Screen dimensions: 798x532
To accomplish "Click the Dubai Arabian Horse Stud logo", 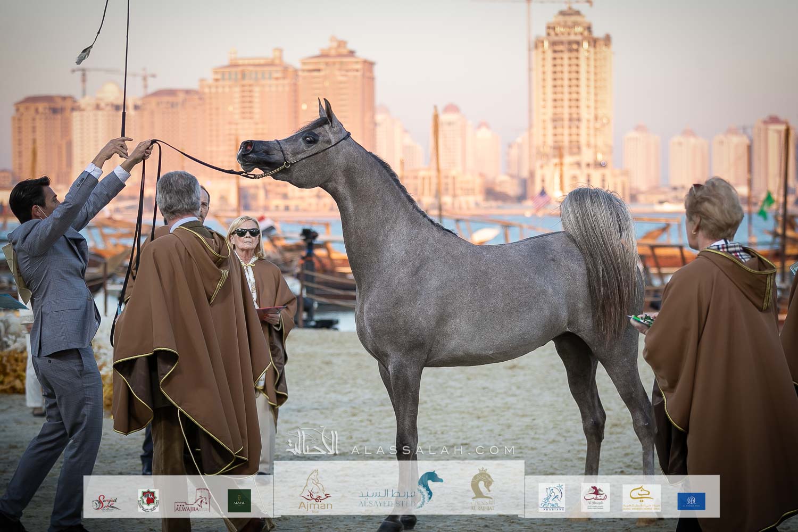I will [642, 497].
